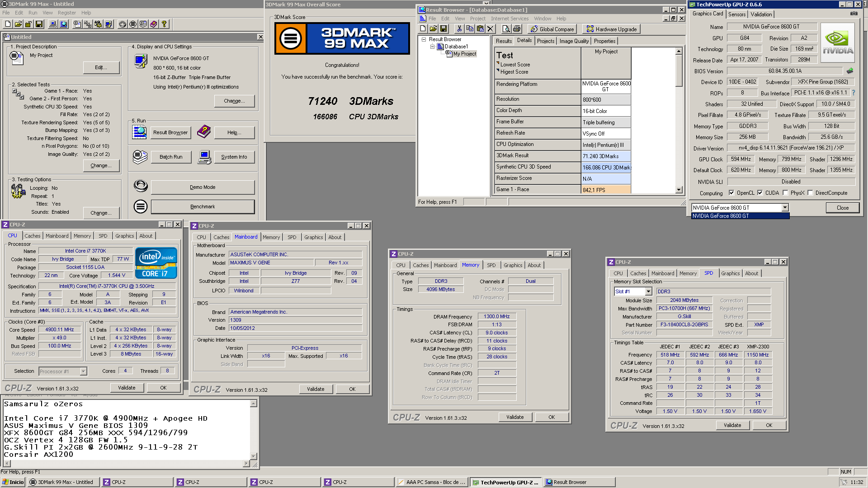The height and width of the screenshot is (488, 868).
Task: Click Benchmark striped-circle icon in 3DMark toolbar
Action: (133, 24)
